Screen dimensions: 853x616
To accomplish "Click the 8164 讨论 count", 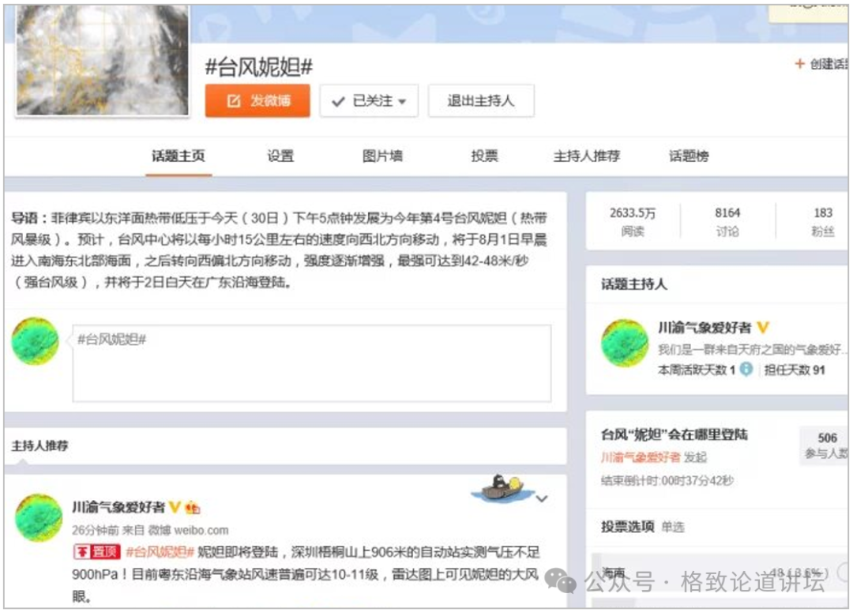I will 727,221.
